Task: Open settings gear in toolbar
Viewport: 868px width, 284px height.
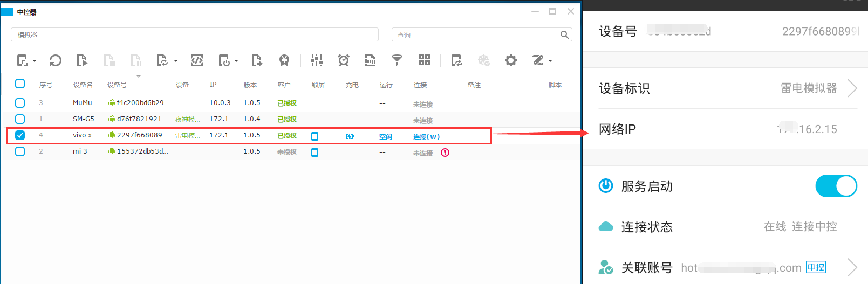Action: point(511,60)
